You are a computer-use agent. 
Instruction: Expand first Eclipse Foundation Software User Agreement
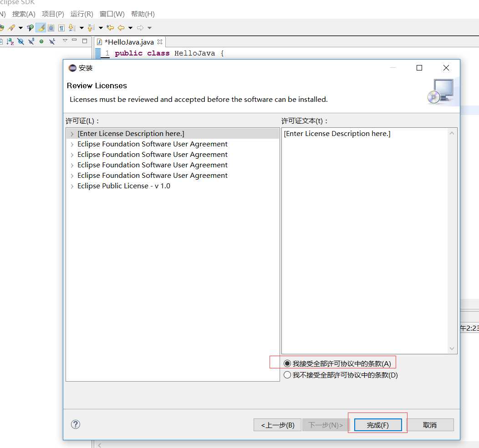click(x=72, y=144)
